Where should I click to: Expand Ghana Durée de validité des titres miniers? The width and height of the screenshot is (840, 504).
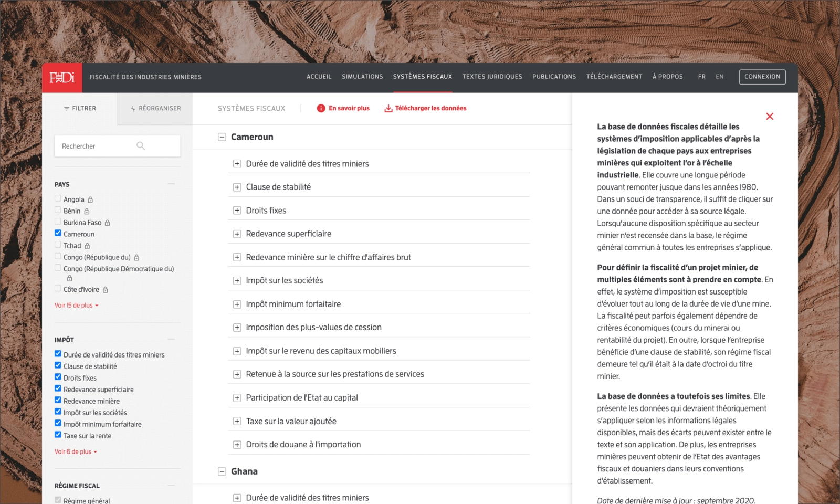pyautogui.click(x=237, y=498)
